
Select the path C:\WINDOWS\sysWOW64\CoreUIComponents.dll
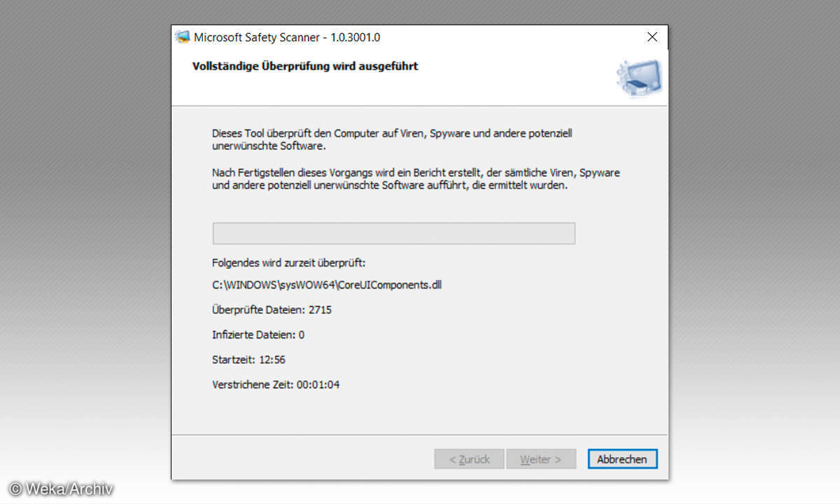coord(327,284)
